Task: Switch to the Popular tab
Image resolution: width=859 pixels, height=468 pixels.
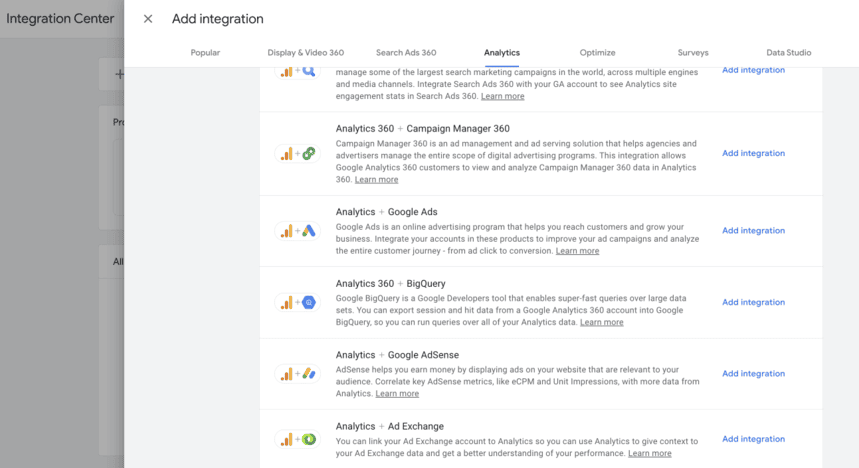Action: click(205, 53)
